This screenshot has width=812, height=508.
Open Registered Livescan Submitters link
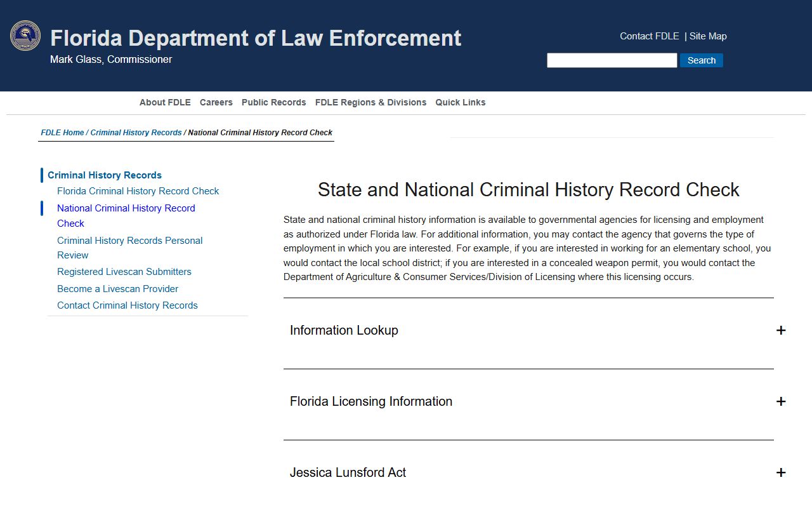pyautogui.click(x=124, y=272)
